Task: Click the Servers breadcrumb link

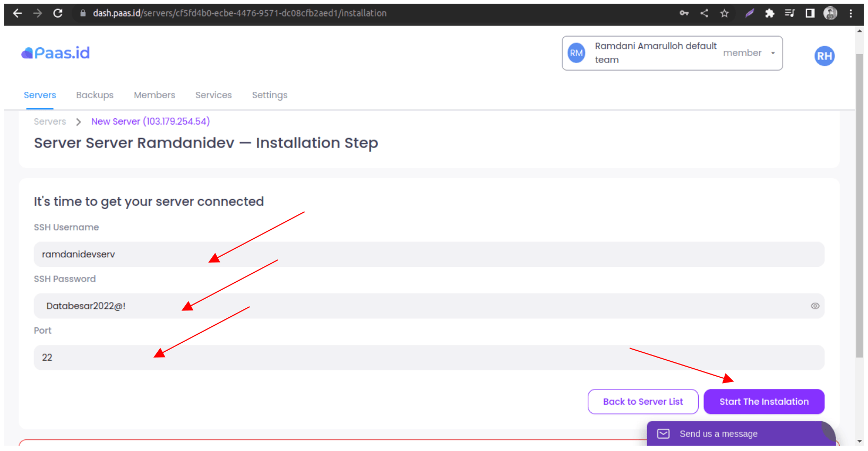Action: [50, 122]
